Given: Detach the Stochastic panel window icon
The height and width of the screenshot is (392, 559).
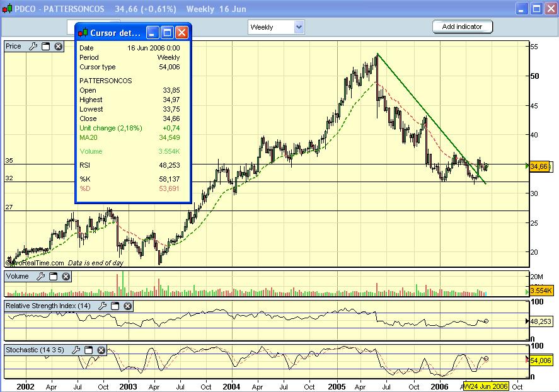Looking at the screenshot, I should click(x=88, y=350).
